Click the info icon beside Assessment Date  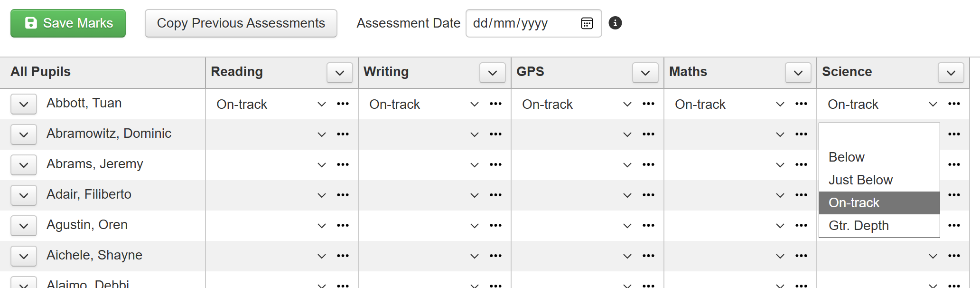(615, 23)
